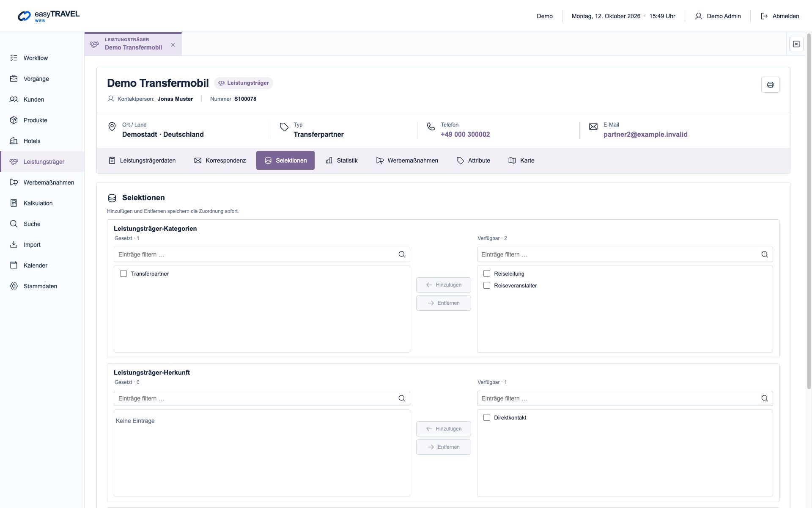Click the page vertical scrollbar
Screen dimensions: 812x508
point(809,212)
